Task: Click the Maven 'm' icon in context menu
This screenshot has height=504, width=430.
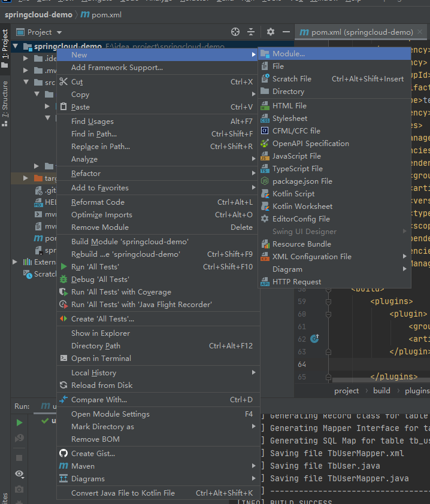Action: click(x=63, y=466)
